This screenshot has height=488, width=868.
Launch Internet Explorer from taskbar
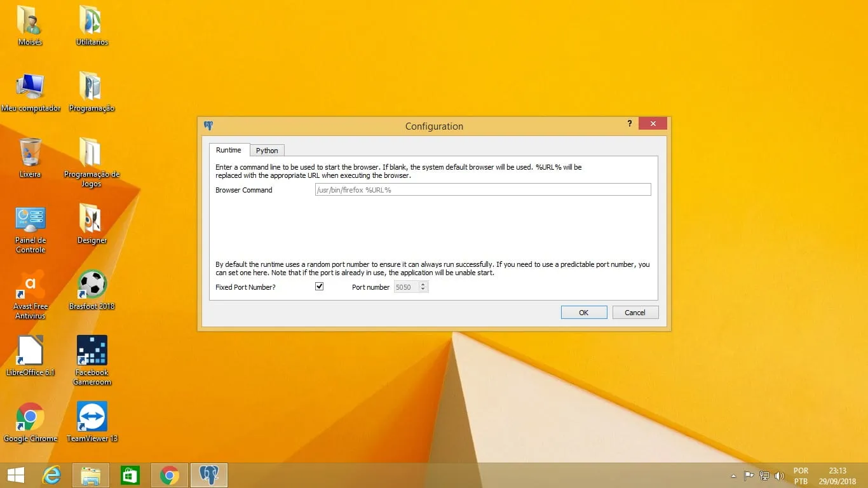(x=51, y=475)
